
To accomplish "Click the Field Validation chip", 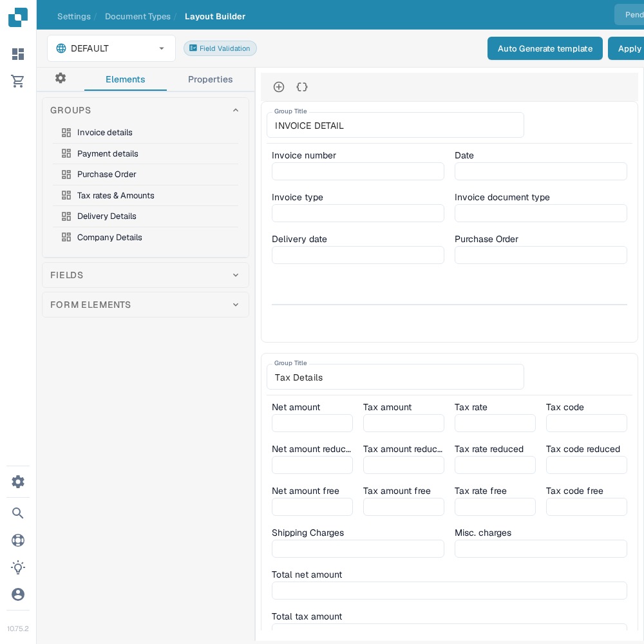I will [x=220, y=48].
